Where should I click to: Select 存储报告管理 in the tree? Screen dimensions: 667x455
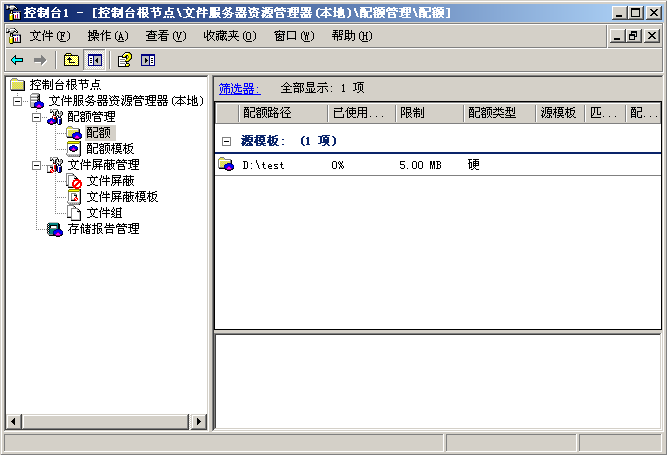tap(103, 229)
